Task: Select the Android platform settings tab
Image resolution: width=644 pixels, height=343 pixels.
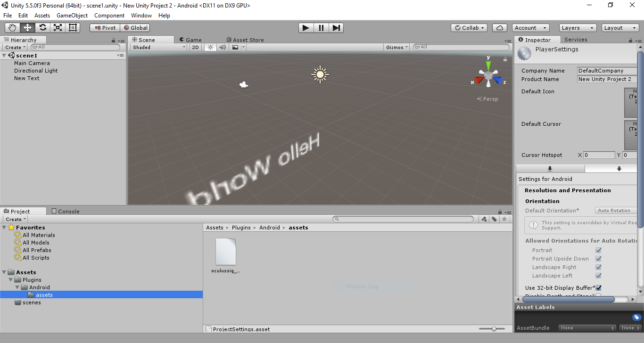Action: click(x=619, y=169)
